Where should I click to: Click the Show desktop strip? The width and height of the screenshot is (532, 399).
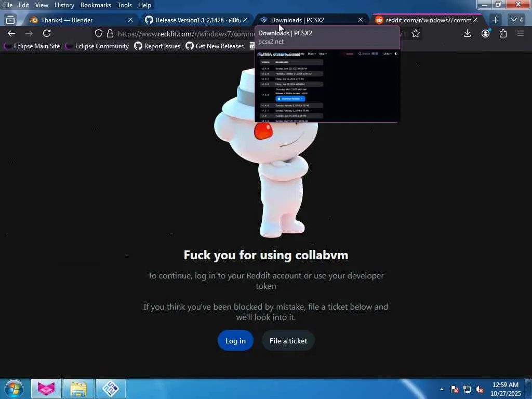click(x=528, y=389)
